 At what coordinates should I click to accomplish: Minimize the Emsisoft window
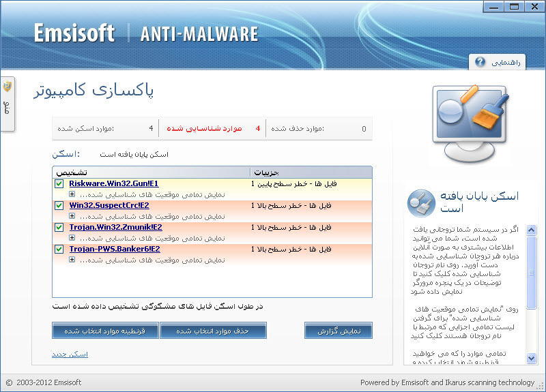tap(493, 7)
